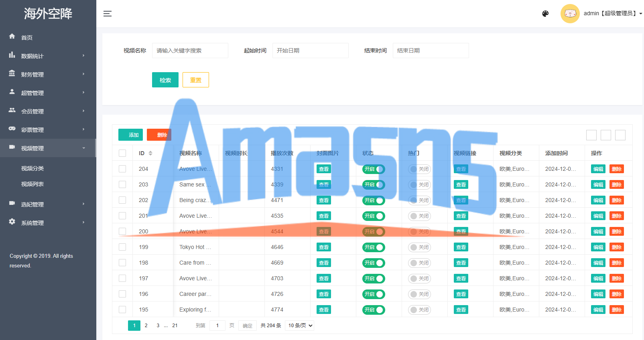Open the 视频分类 submenu item
Image resolution: width=644 pixels, height=340 pixels.
(x=33, y=168)
